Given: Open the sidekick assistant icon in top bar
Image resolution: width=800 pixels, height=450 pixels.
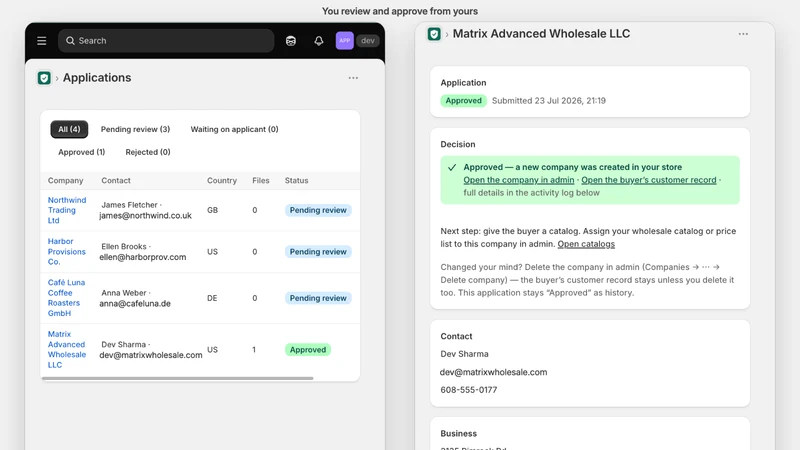Looking at the screenshot, I should click(291, 41).
